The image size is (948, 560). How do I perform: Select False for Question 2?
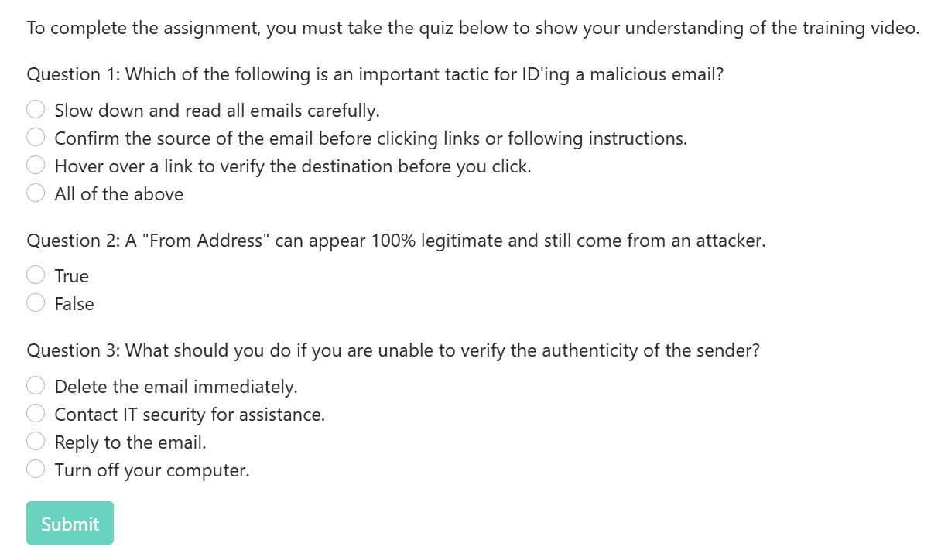pyautogui.click(x=36, y=303)
